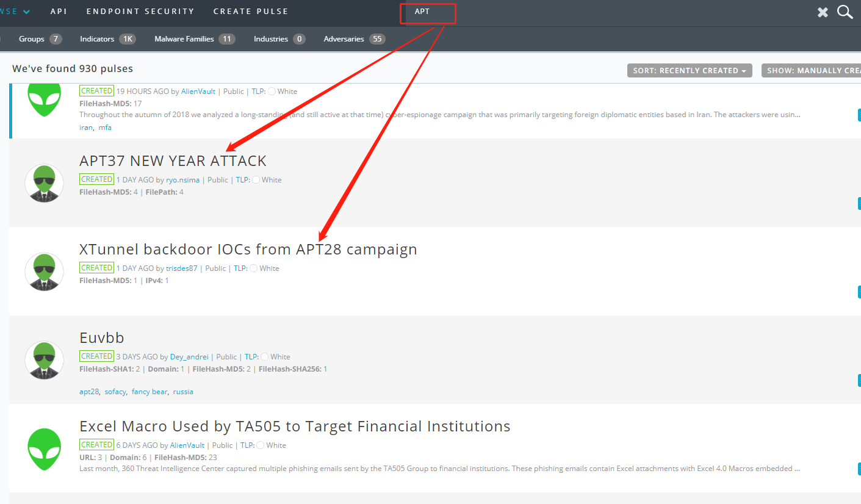Viewport: 861px width, 504px height.
Task: Switch to the Malware Families tab
Action: tap(195, 39)
